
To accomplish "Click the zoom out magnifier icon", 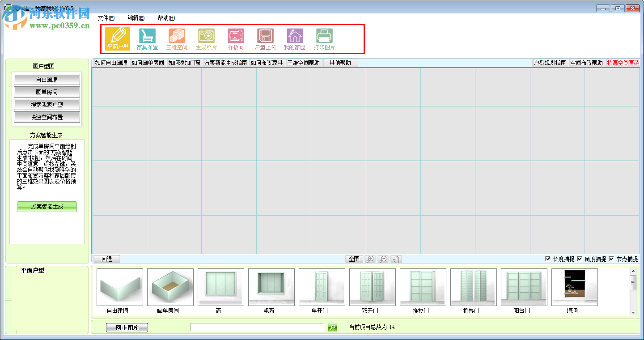I will pos(383,259).
